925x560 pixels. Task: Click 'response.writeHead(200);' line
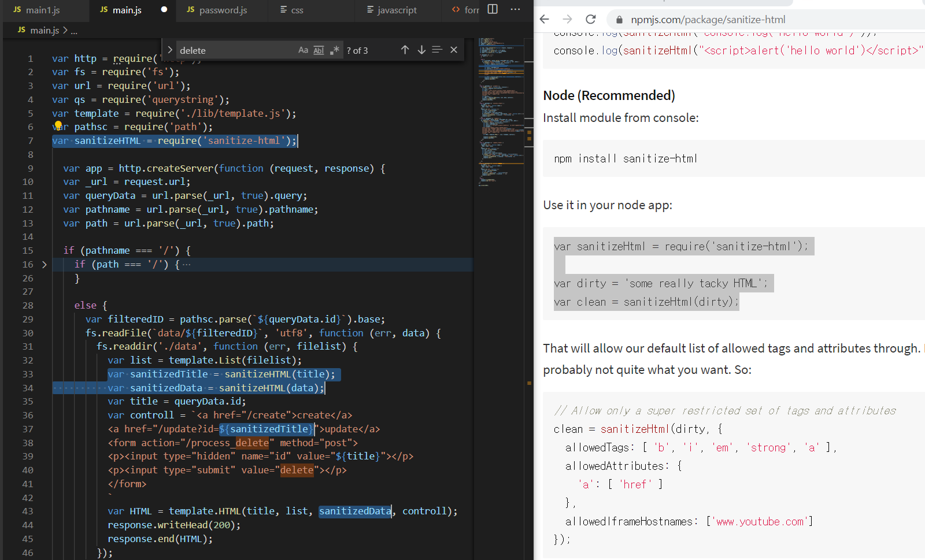(x=174, y=525)
